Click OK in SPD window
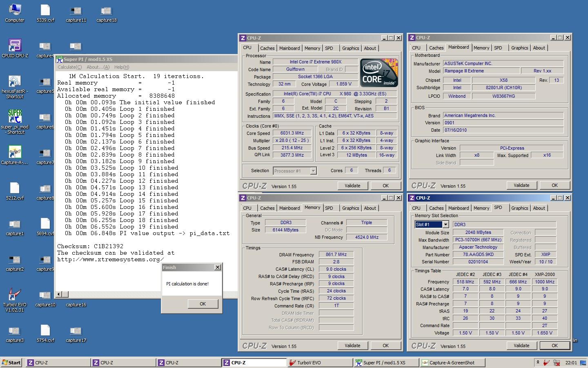 pos(555,346)
